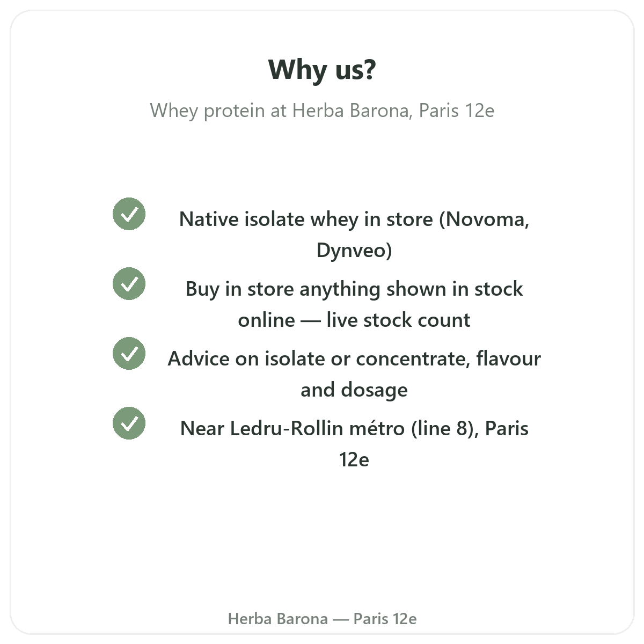Click 'Advice on isolate or concentrate, flavour'
This screenshot has width=644, height=644.
pyautogui.click(x=354, y=358)
